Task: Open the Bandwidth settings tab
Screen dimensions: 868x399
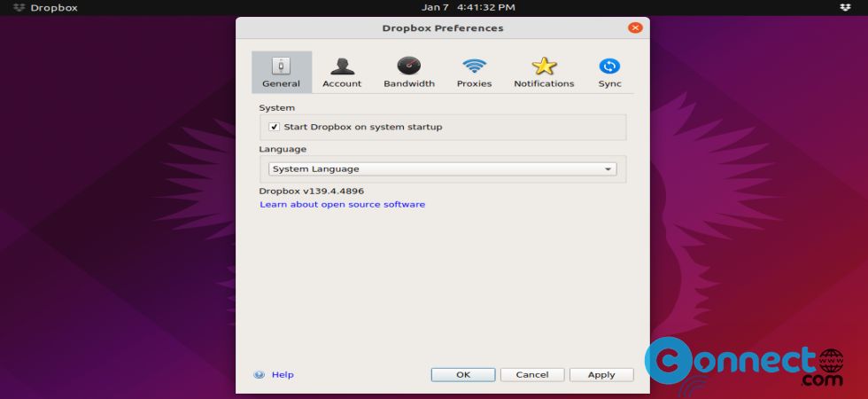Action: (x=409, y=72)
